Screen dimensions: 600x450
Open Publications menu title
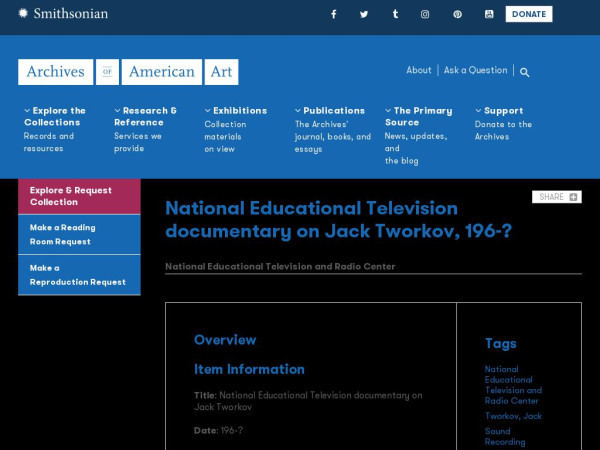point(334,111)
